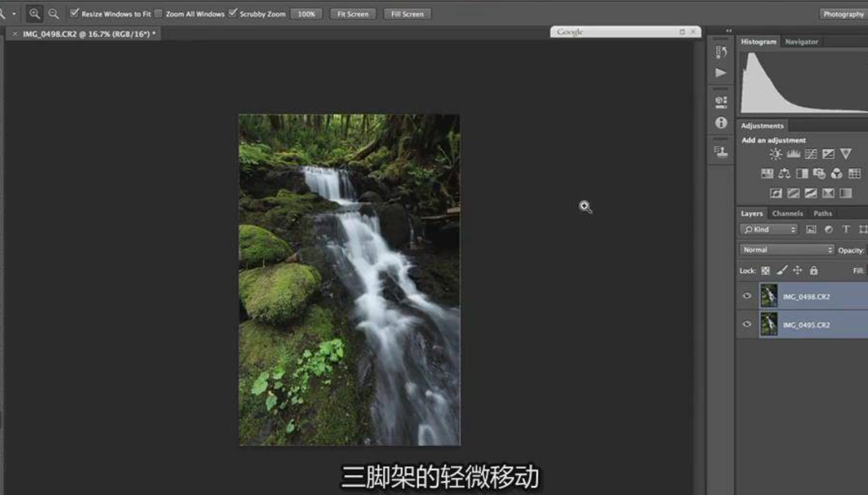Switch to the Channels tab
The image size is (868, 495).
pyautogui.click(x=787, y=213)
